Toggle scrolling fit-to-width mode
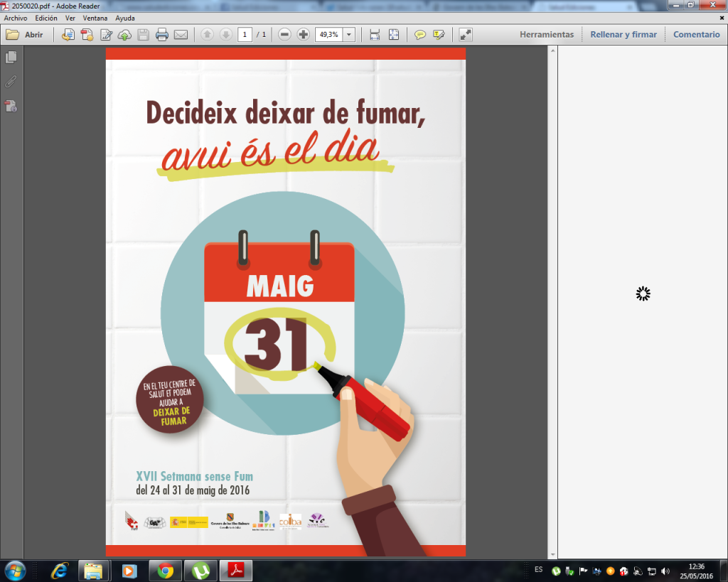 (375, 35)
